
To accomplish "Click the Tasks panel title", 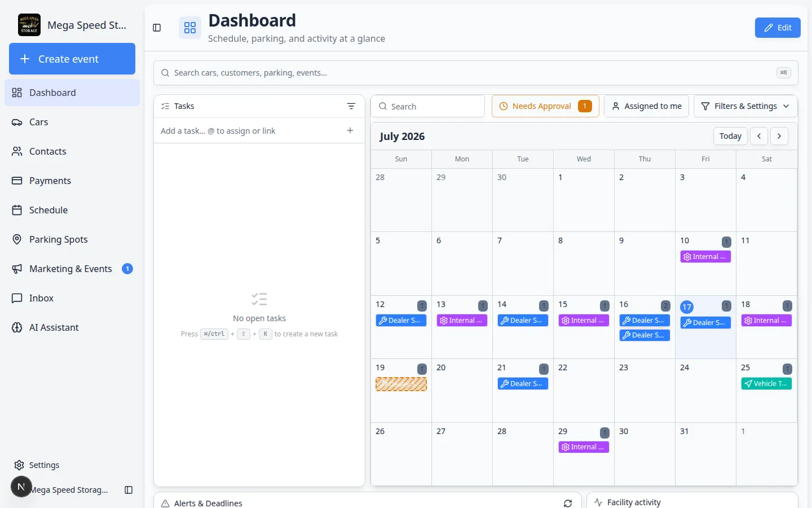I will (x=184, y=106).
